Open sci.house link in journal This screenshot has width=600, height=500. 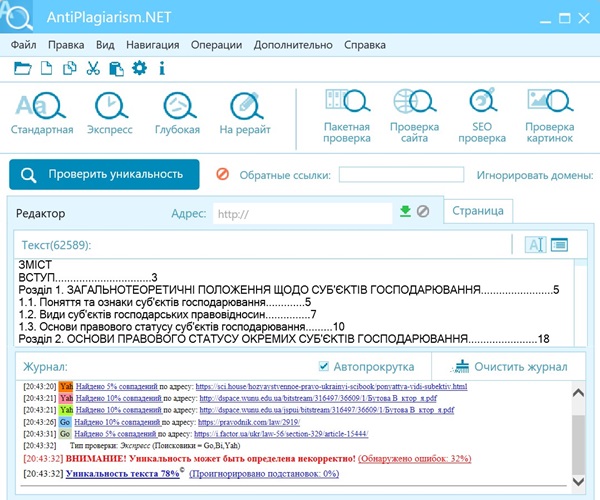(x=331, y=386)
